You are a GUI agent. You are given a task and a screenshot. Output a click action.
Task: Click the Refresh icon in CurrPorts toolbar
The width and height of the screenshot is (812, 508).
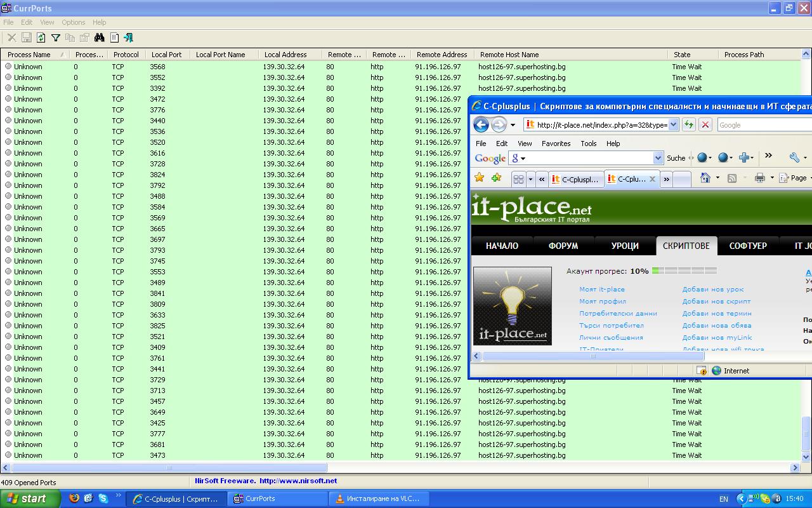pyautogui.click(x=41, y=38)
